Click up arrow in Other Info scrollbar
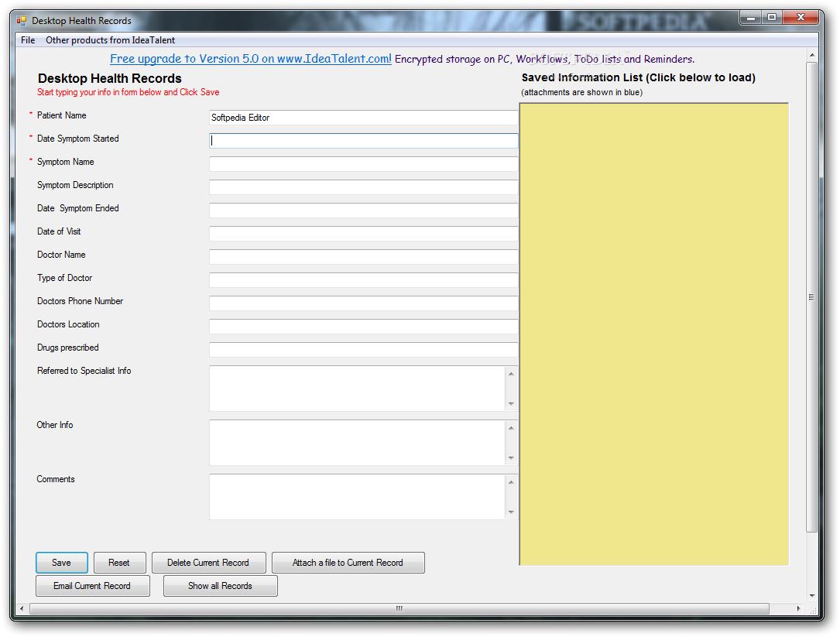 click(511, 427)
